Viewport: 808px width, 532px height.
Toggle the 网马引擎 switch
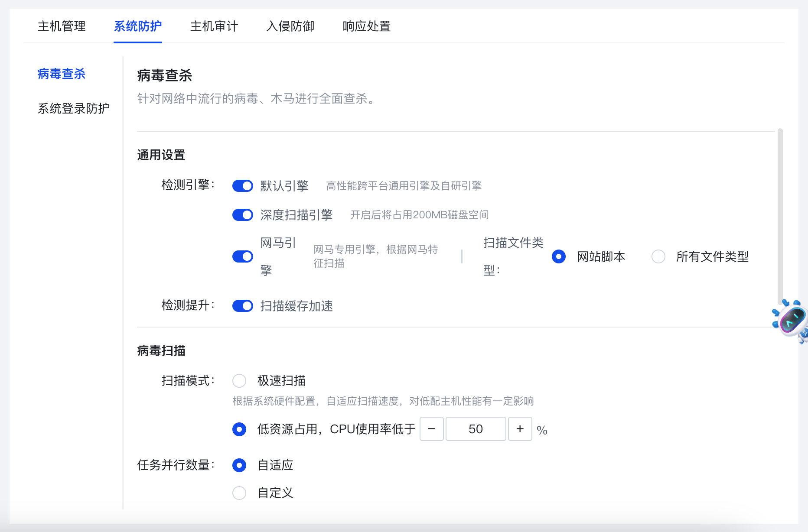coord(243,256)
